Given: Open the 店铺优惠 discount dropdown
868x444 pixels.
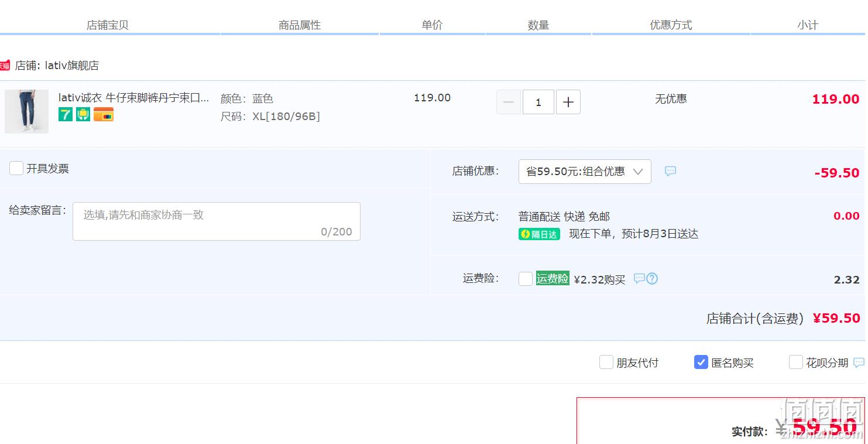Looking at the screenshot, I should click(x=585, y=172).
